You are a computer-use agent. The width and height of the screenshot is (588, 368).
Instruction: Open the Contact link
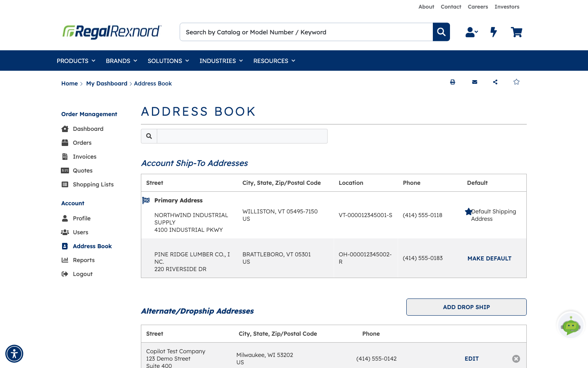(x=451, y=7)
